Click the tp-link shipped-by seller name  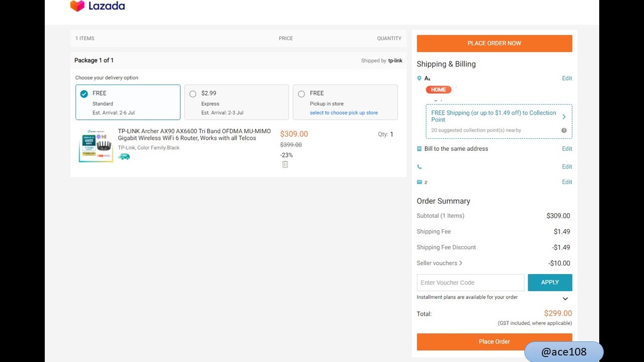click(395, 61)
